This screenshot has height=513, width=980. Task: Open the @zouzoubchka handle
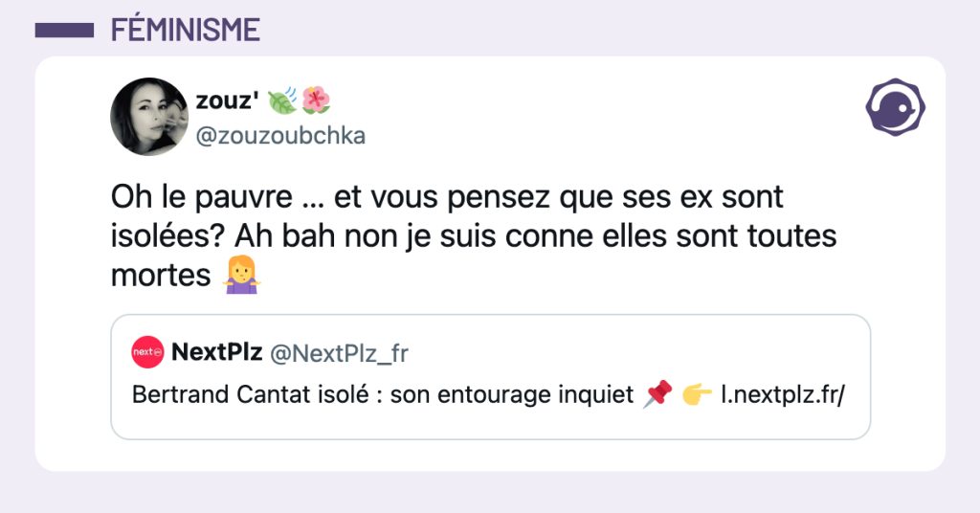[x=279, y=136]
